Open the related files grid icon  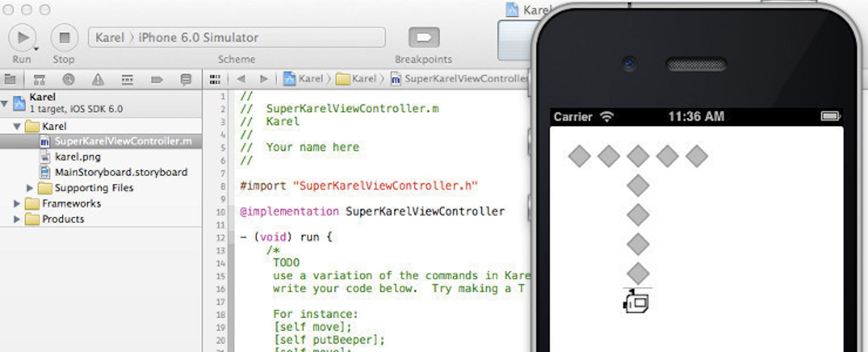(x=215, y=79)
